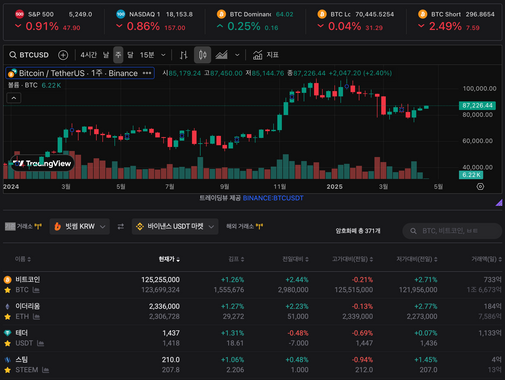Select the area chart style icon
The image size is (505, 380).
point(221,55)
